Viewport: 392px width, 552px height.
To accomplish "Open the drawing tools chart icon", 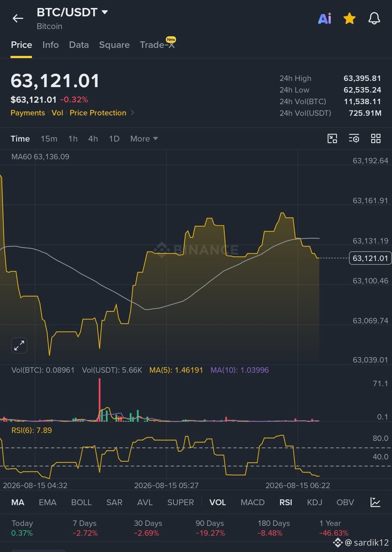I will pos(332,138).
